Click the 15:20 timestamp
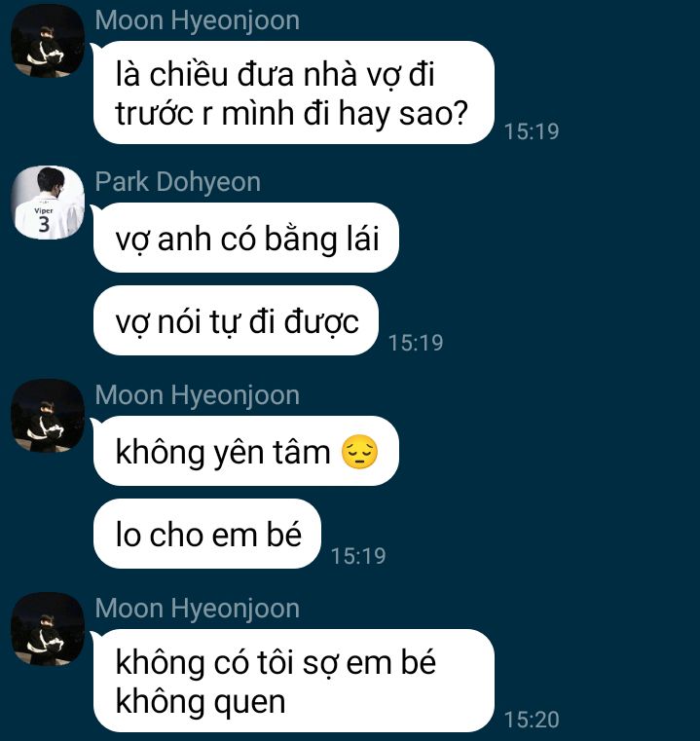This screenshot has height=741, width=700. click(532, 720)
